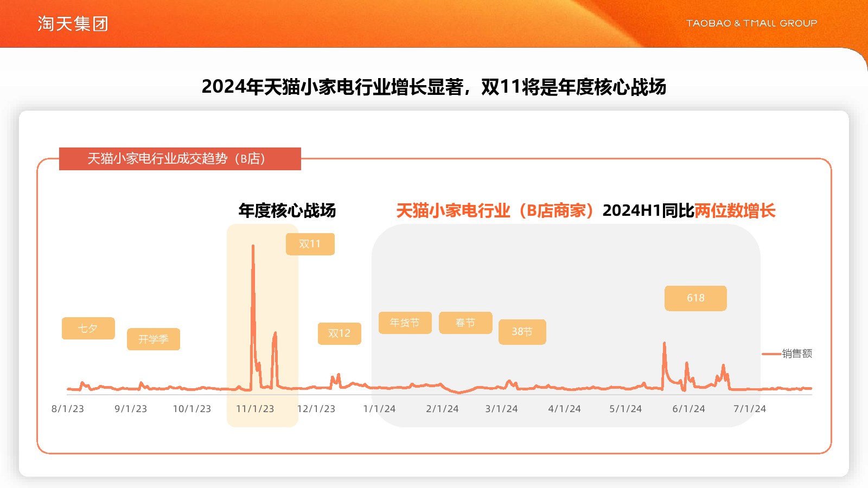Click the 4/1/24 axis label
This screenshot has height=488, width=868.
coord(564,409)
